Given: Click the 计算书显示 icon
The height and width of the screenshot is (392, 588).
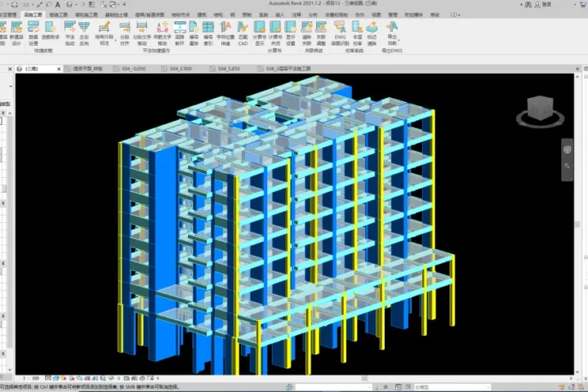Looking at the screenshot, I should (260, 33).
